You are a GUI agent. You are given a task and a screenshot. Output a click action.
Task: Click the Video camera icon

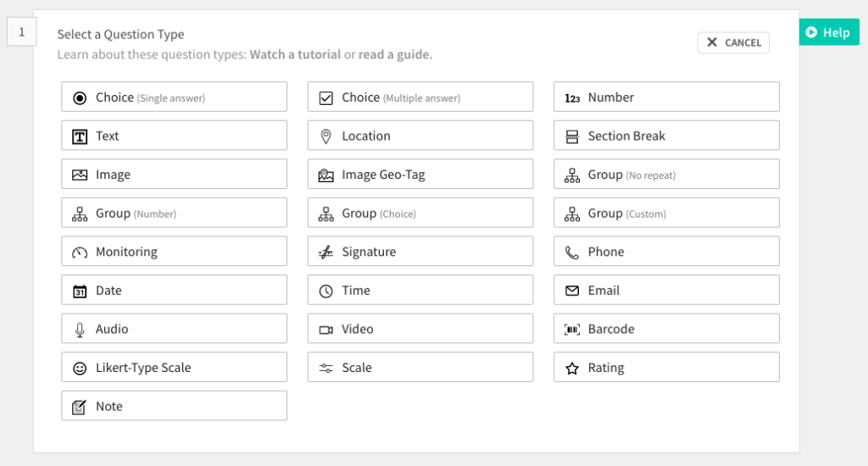[326, 330]
